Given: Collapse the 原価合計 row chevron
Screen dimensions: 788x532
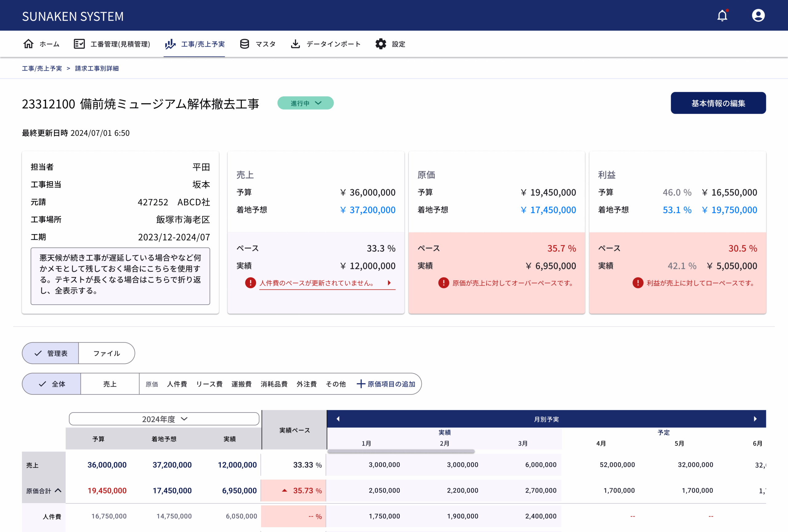Looking at the screenshot, I should point(58,490).
